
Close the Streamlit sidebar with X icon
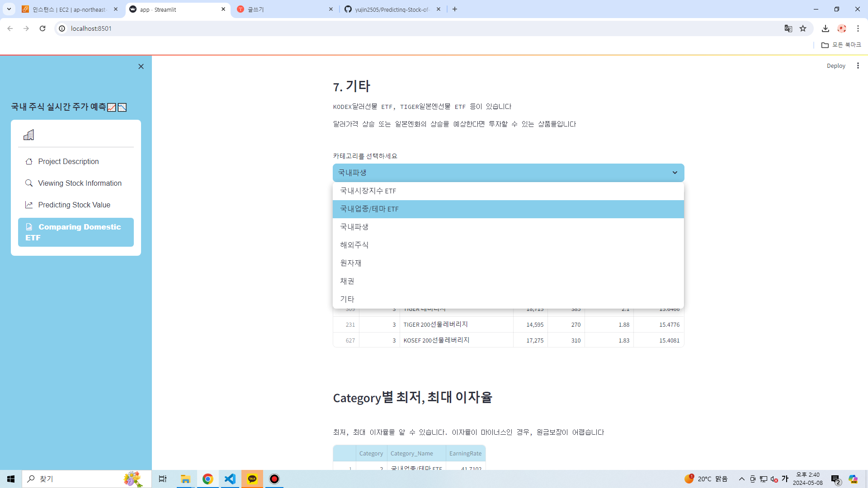pyautogui.click(x=141, y=66)
